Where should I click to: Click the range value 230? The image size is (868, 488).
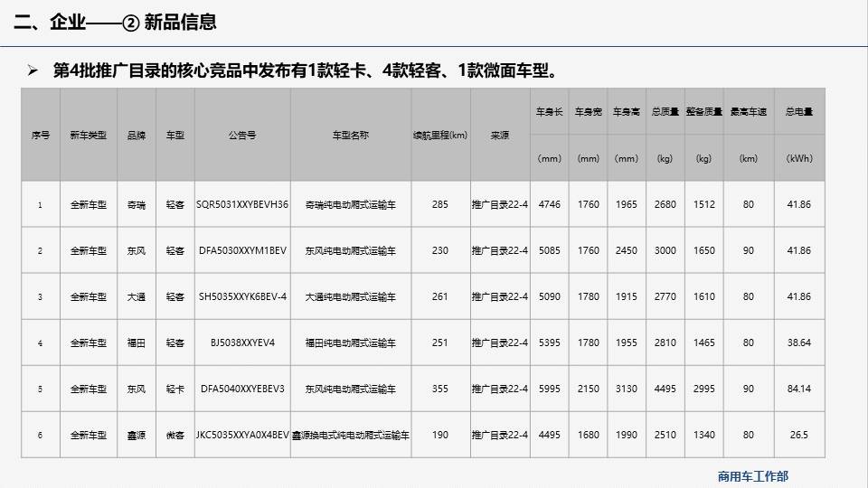tap(440, 250)
